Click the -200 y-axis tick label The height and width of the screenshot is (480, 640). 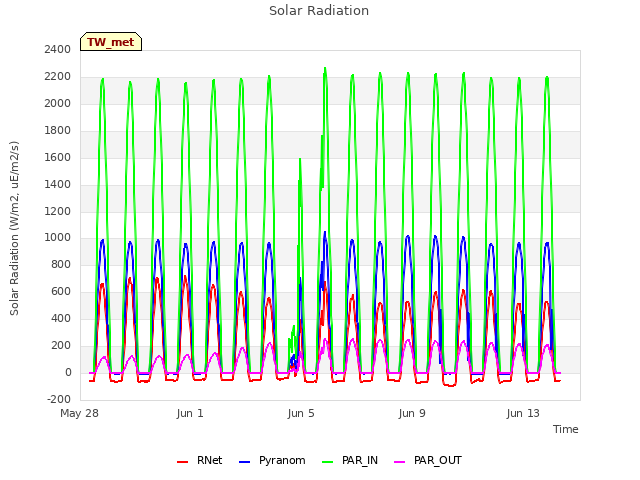(x=59, y=399)
